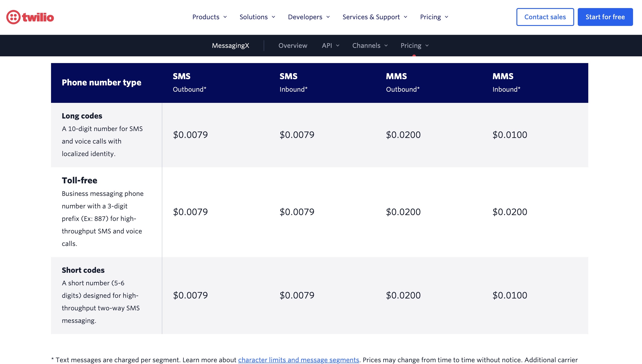
Task: Expand the Products chevron arrow
Action: pyautogui.click(x=225, y=17)
